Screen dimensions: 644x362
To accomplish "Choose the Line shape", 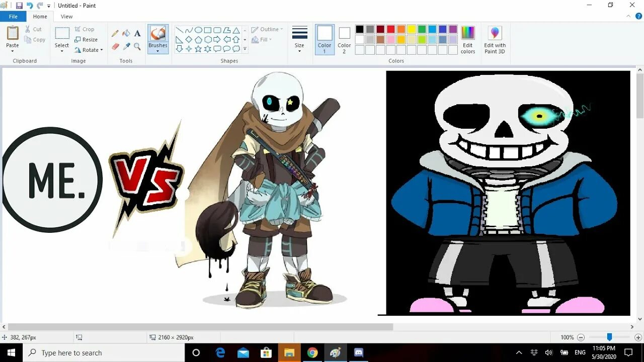I will click(179, 30).
